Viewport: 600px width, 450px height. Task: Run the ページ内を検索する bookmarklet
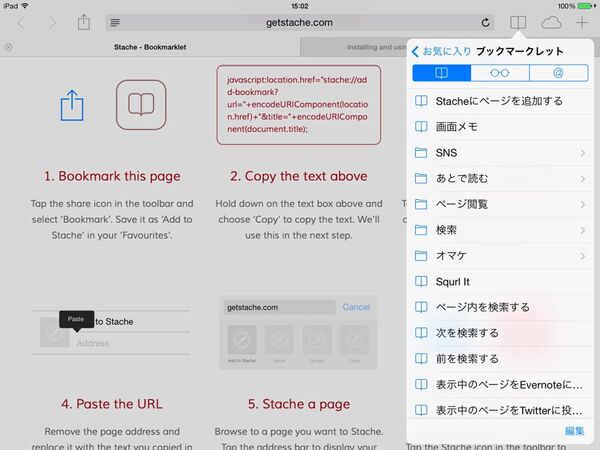[501, 307]
